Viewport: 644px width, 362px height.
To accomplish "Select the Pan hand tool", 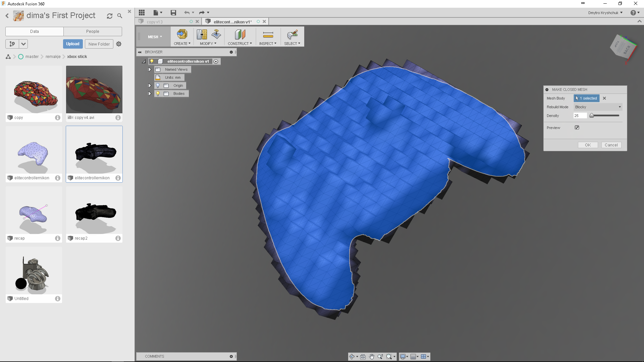I will [x=372, y=357].
